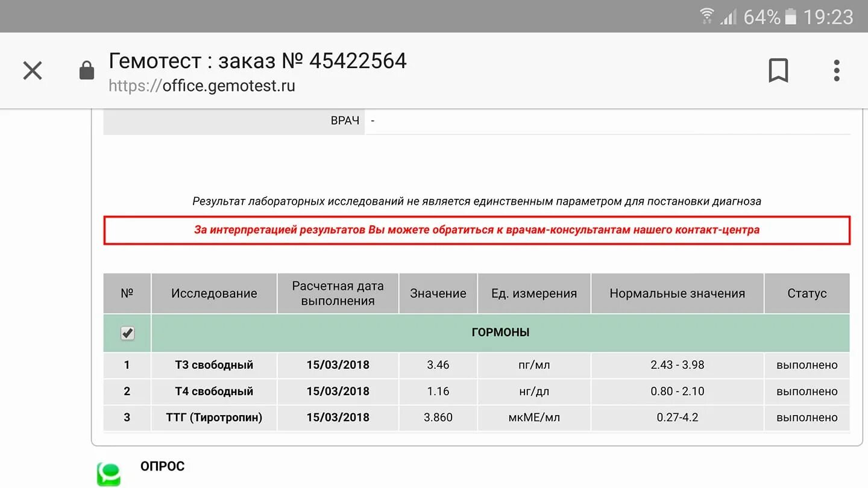Click the Ед. измерения column header
The image size is (868, 488).
[534, 293]
